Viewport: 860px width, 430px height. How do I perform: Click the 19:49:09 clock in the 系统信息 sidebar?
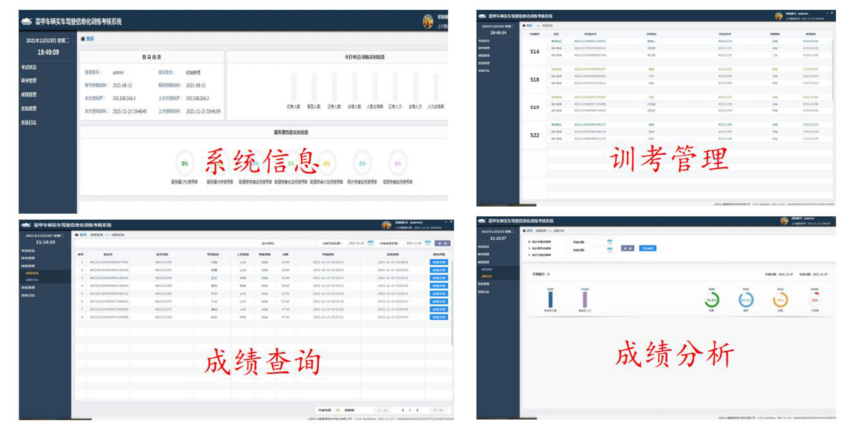pos(48,53)
